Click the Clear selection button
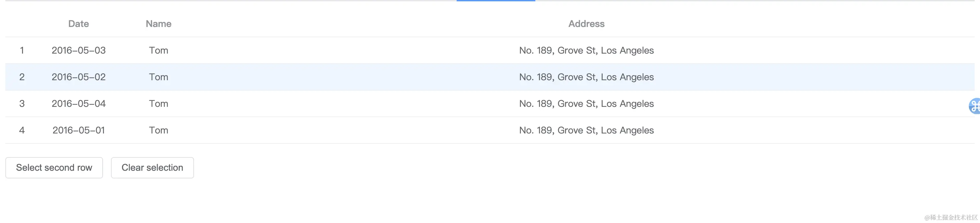Image resolution: width=980 pixels, height=223 pixels. click(x=152, y=167)
